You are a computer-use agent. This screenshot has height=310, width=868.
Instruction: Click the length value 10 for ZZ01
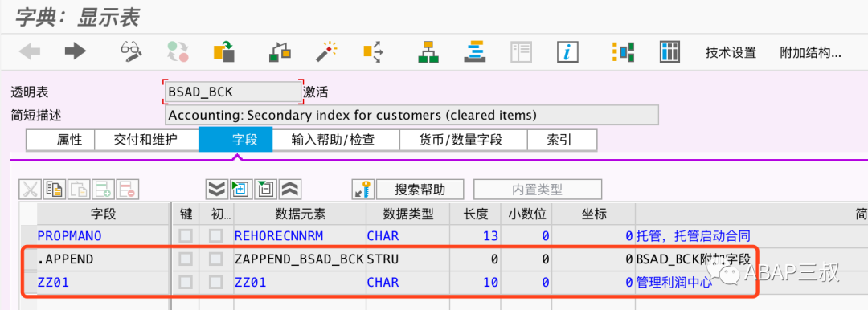tap(490, 283)
